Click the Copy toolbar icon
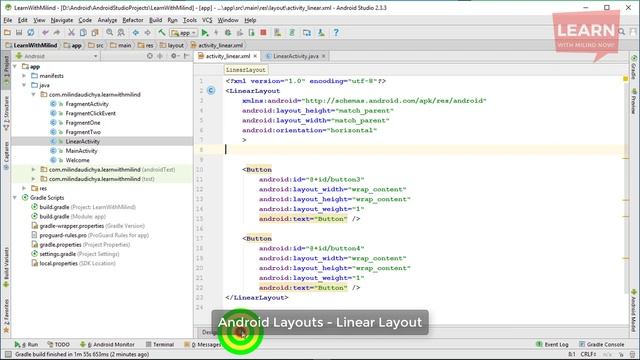Screen dimensions: 640x360 coord(83,33)
